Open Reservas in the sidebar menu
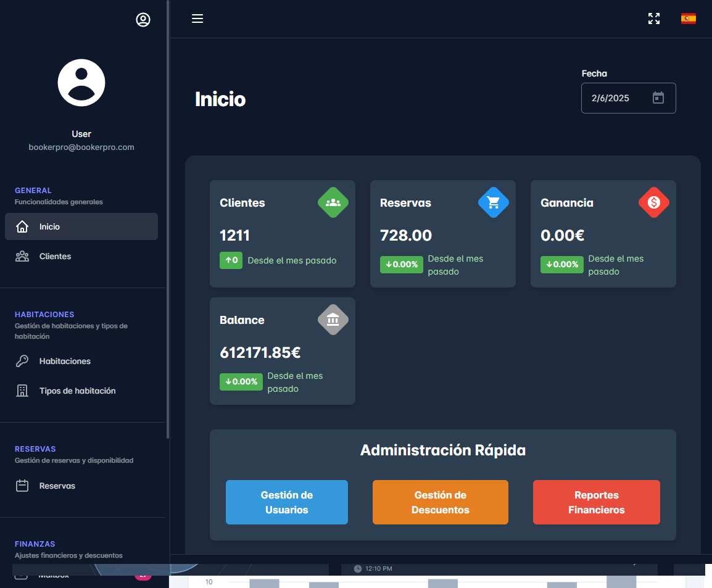712x588 pixels. 57,486
